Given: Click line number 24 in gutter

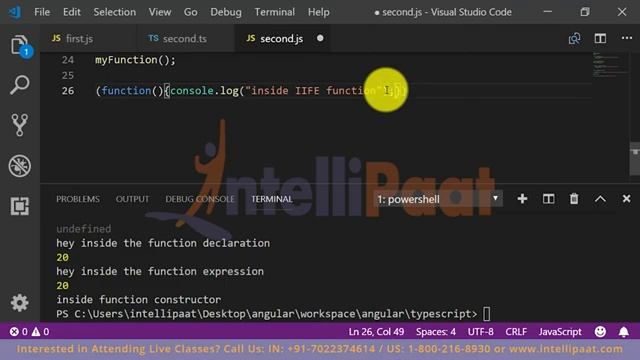Looking at the screenshot, I should (x=68, y=60).
